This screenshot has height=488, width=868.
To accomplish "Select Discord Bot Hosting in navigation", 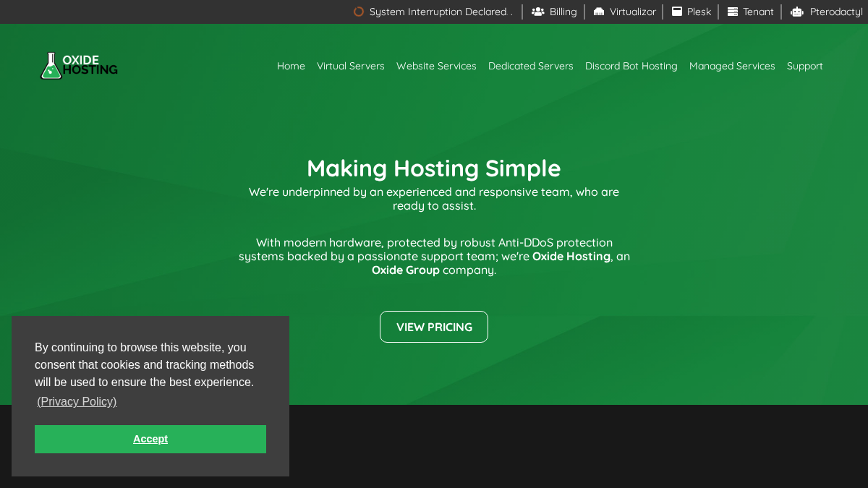I will (x=631, y=66).
